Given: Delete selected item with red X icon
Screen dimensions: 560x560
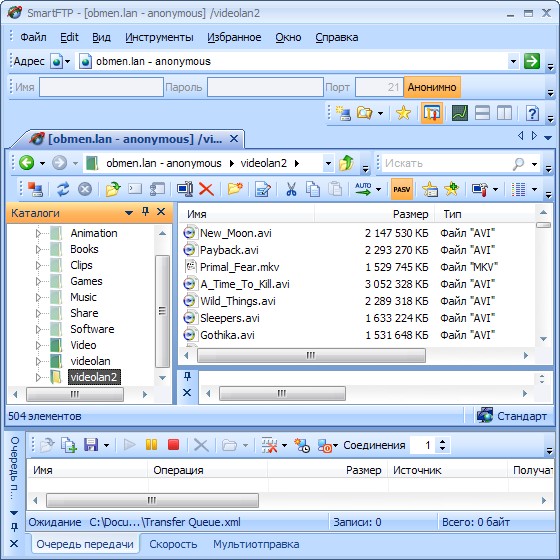Looking at the screenshot, I should tap(206, 189).
